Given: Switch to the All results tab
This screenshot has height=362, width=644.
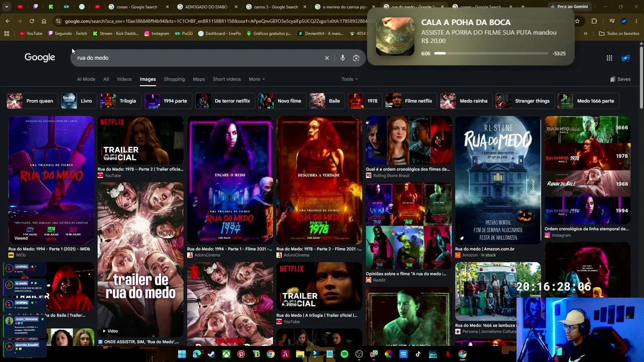Looking at the screenshot, I should [x=106, y=79].
